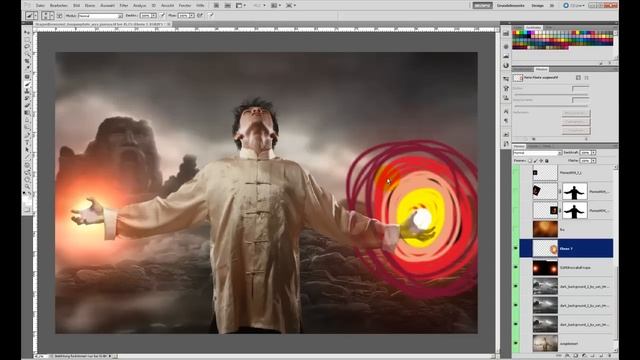Enable airbrush mode in the options bar
This screenshot has height=360, width=640.
point(200,16)
